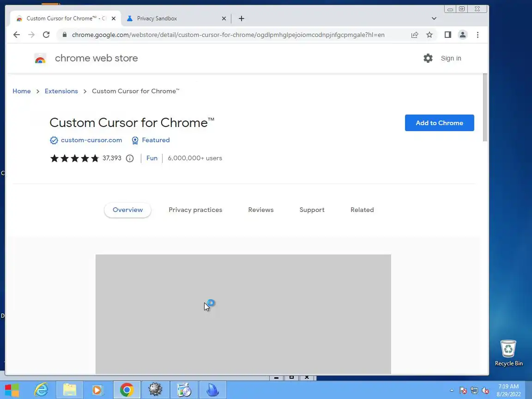Launch Internet Explorer from the taskbar
Image resolution: width=532 pixels, height=399 pixels.
pos(41,390)
